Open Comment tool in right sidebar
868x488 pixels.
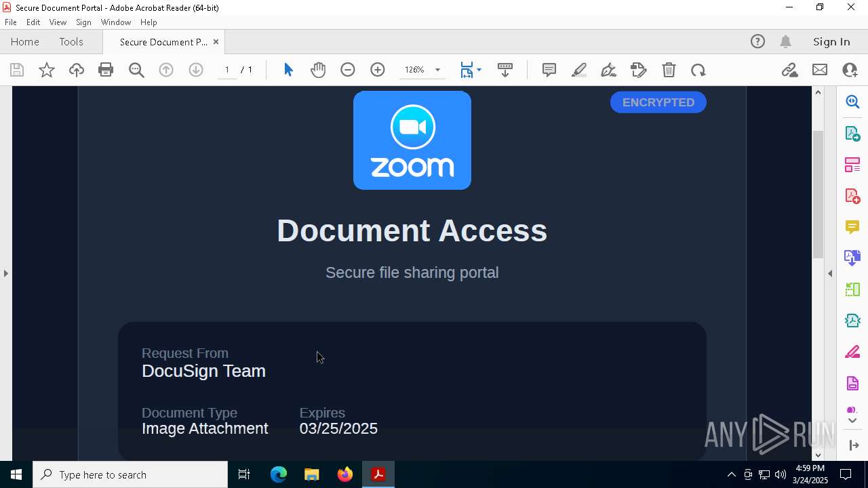852,226
